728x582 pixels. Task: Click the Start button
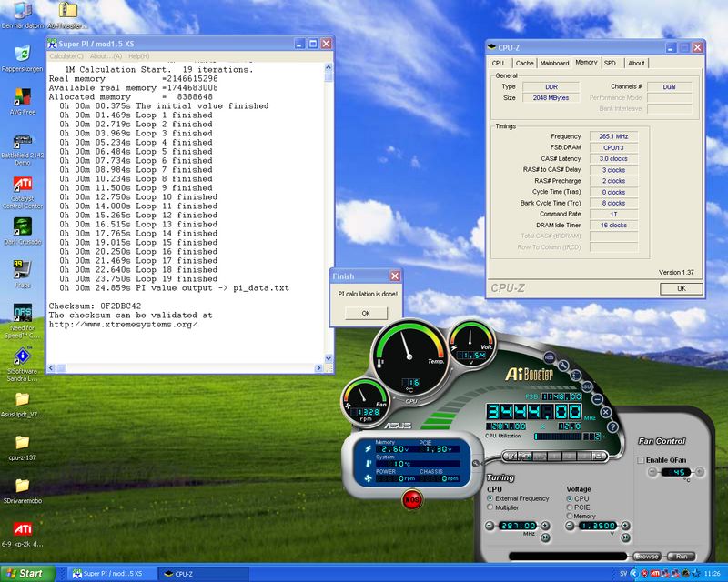[27, 574]
